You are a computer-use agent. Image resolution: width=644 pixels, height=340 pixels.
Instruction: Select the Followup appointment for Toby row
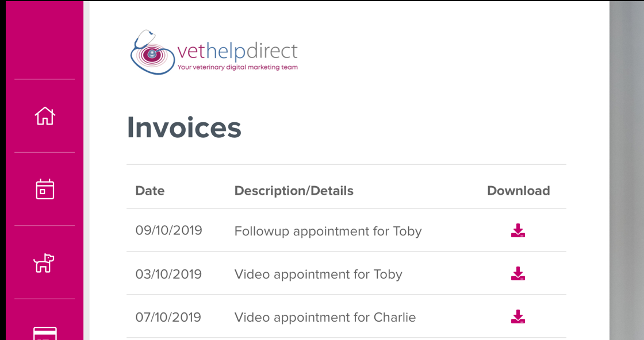click(x=328, y=231)
